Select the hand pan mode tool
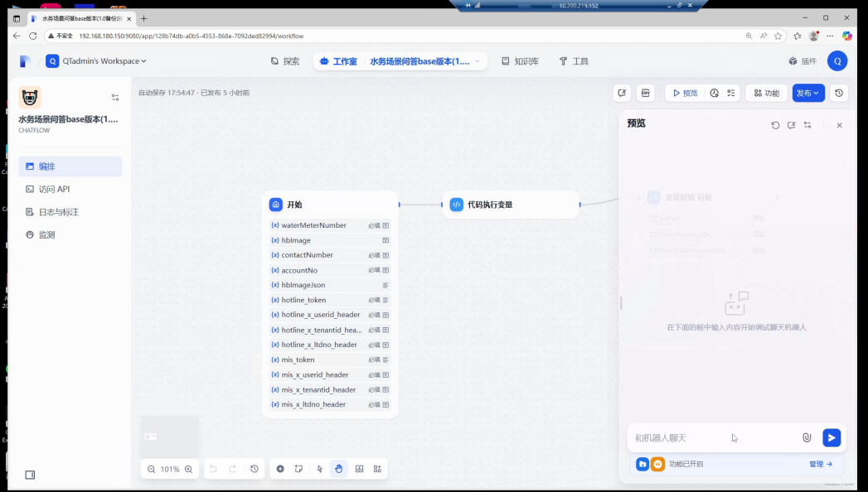868x492 pixels. pyautogui.click(x=338, y=469)
